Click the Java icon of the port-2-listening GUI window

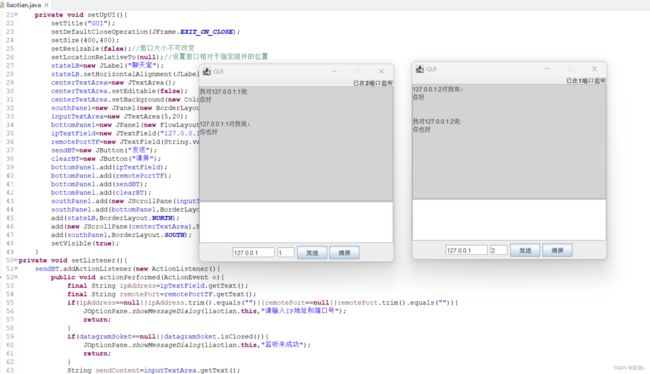207,71
